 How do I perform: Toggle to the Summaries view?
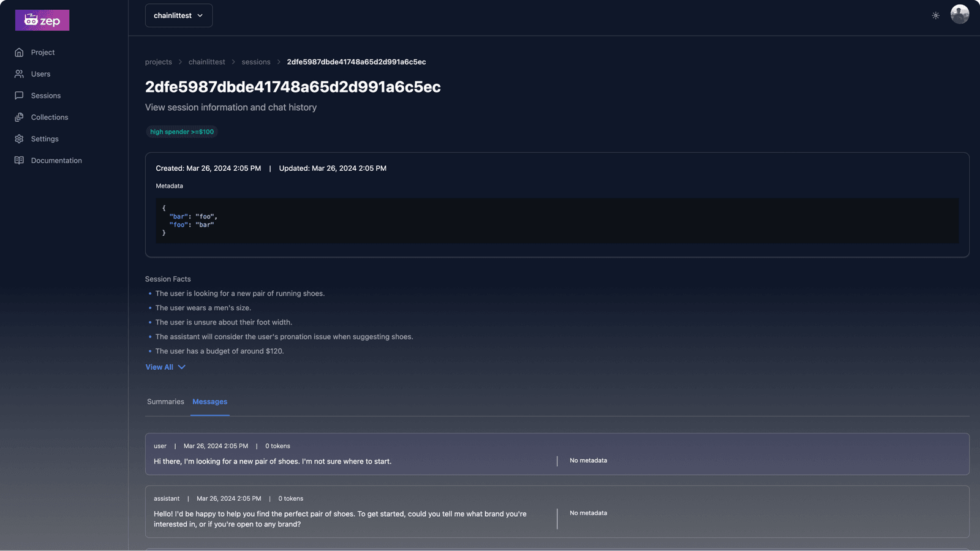165,402
